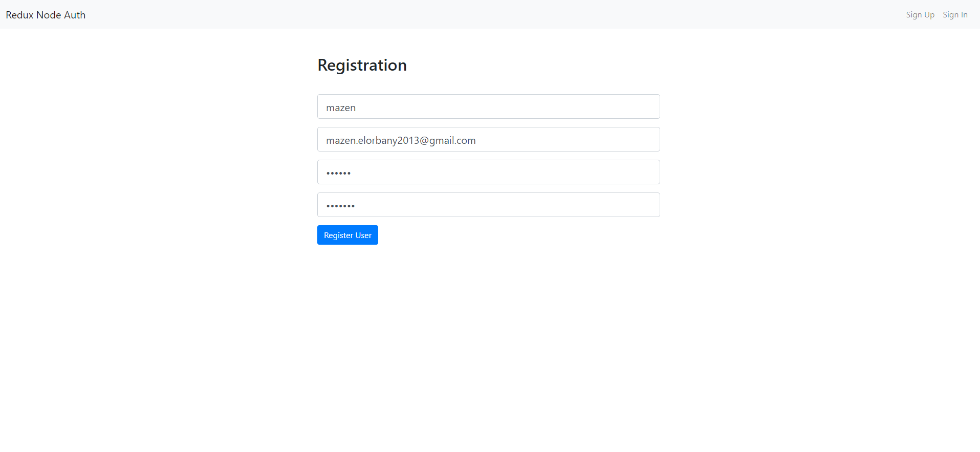The image size is (980, 452).
Task: Click the confirm password input field
Action: (x=488, y=205)
